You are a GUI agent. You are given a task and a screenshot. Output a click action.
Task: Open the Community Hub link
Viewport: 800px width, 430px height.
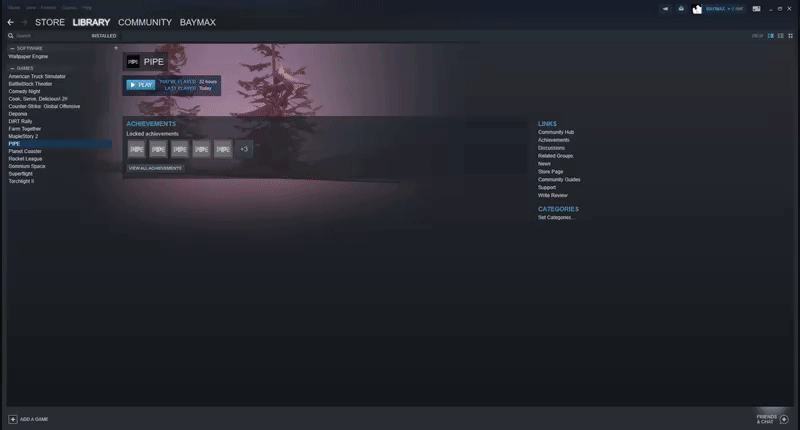point(556,132)
